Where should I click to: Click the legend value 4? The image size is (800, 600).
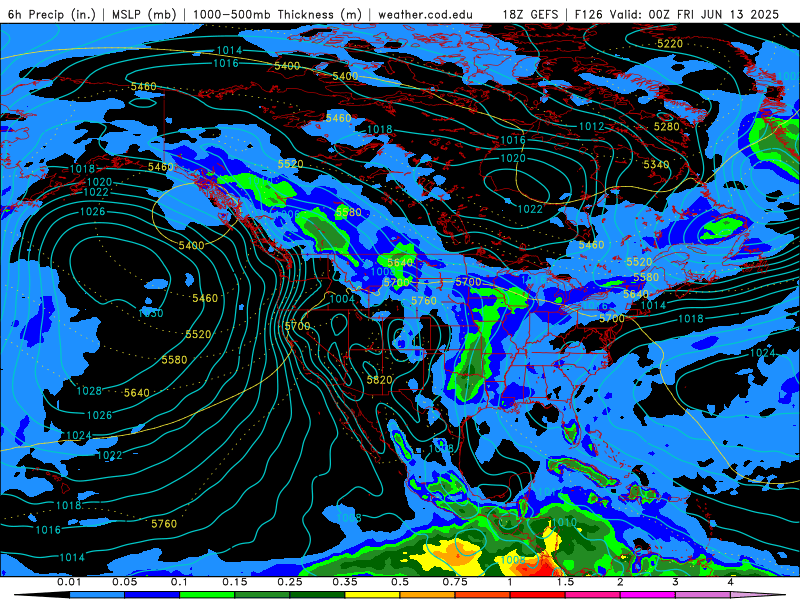pos(731,582)
